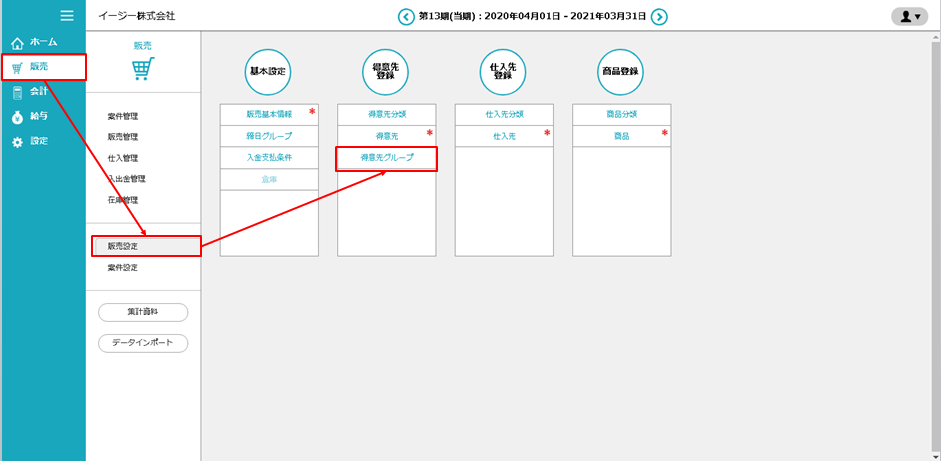Open 仕入先分類 under 仕入先登録
Image resolution: width=941 pixels, height=461 pixels.
[x=504, y=114]
